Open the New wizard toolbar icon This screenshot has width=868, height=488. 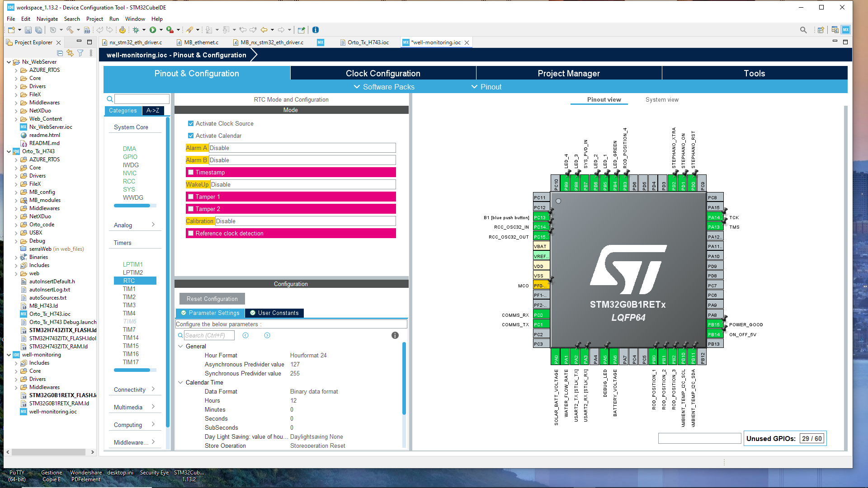[10, 30]
